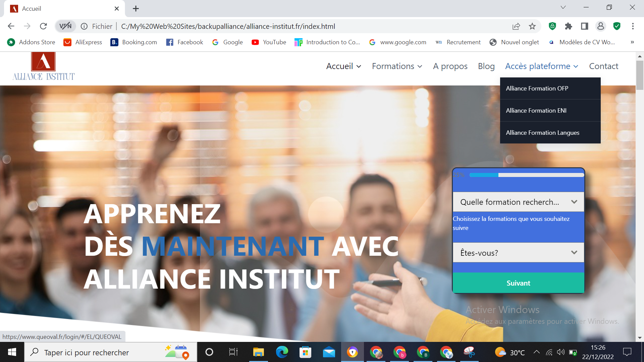Open Booking.com bookmark

pos(134,42)
